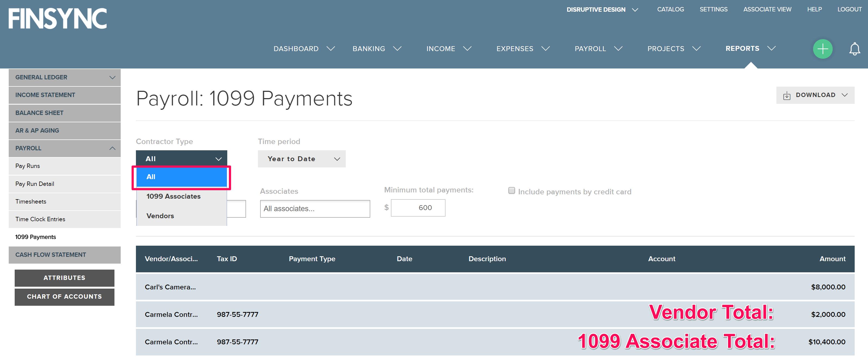Open the Help link
Screen dimensions: 868x359
point(814,10)
